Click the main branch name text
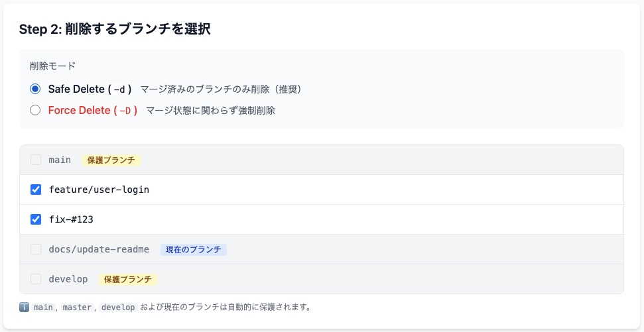This screenshot has height=332, width=644. (60, 160)
